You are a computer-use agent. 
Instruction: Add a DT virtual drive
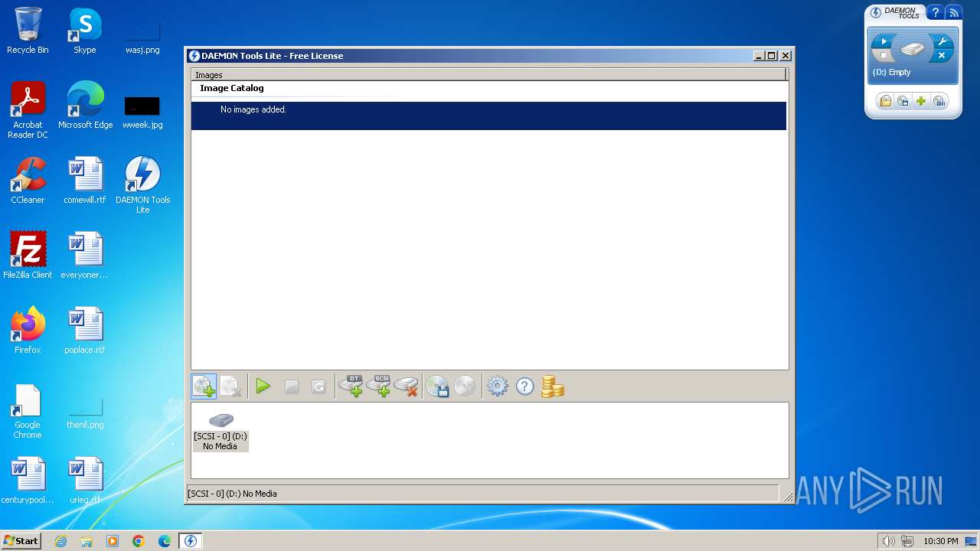click(351, 386)
